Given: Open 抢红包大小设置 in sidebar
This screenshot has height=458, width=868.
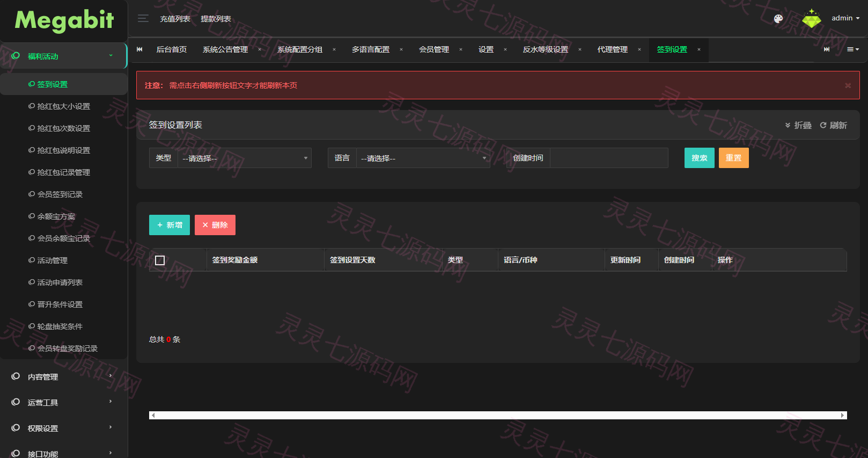Looking at the screenshot, I should point(64,106).
